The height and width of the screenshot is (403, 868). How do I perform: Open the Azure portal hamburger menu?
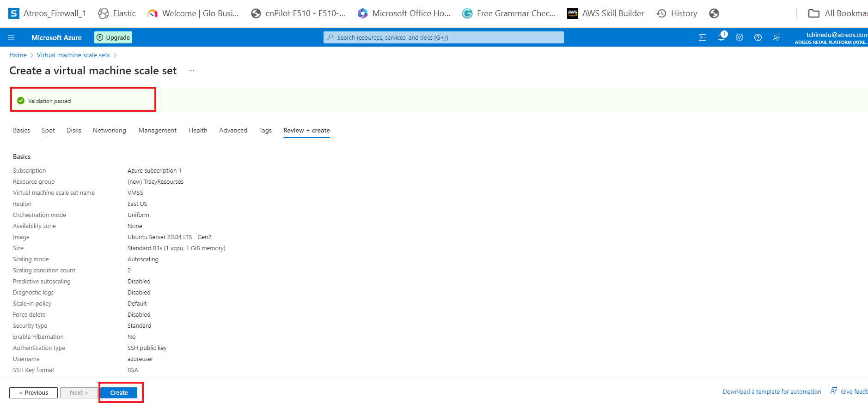click(x=12, y=37)
